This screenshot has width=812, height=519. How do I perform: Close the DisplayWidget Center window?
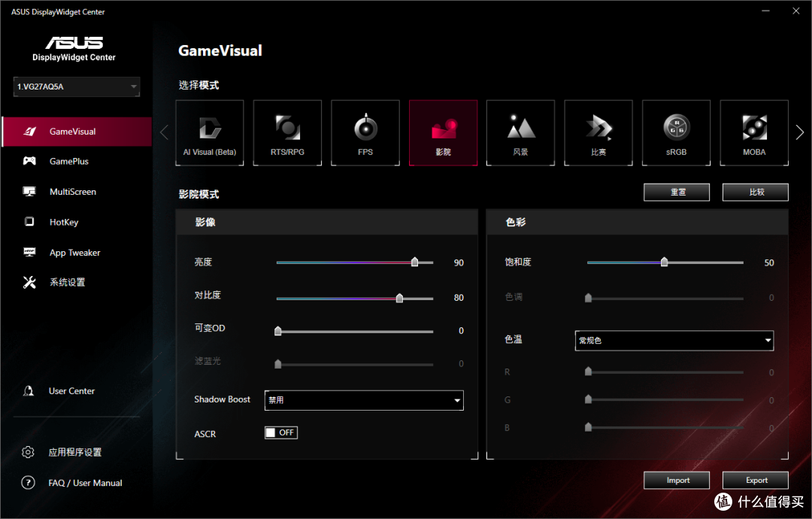coord(796,11)
